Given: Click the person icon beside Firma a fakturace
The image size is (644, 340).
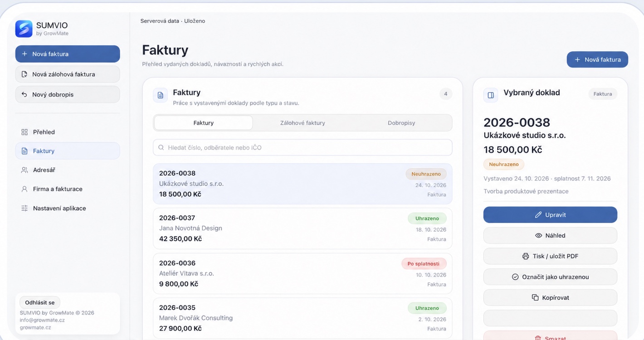Looking at the screenshot, I should pyautogui.click(x=24, y=189).
